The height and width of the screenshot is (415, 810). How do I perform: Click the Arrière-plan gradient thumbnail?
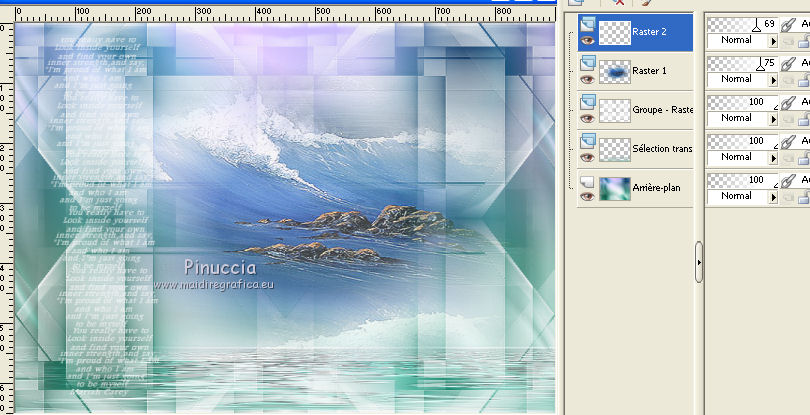click(615, 189)
